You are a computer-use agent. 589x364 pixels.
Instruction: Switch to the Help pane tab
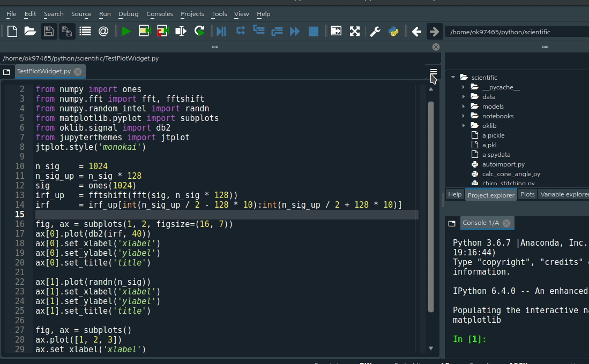(x=455, y=194)
